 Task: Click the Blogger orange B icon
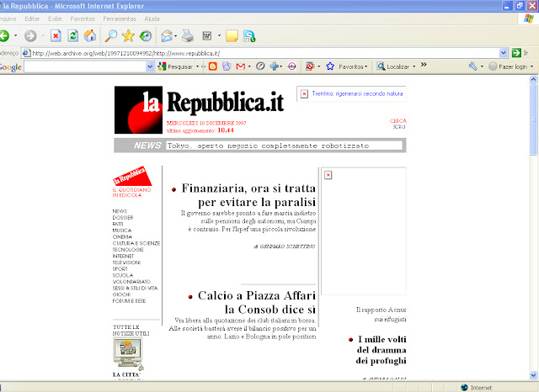coord(213,66)
